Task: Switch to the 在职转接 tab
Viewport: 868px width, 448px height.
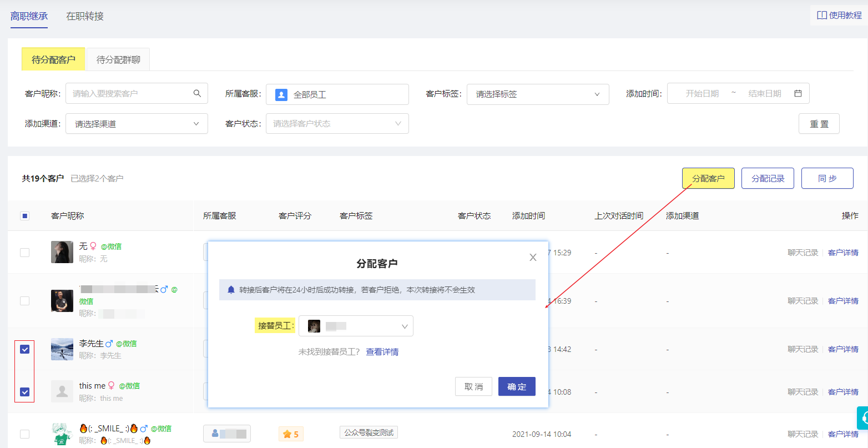Action: [x=85, y=16]
